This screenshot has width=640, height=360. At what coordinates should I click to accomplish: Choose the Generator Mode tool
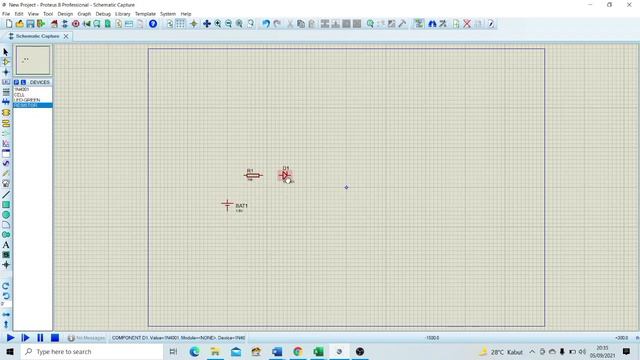pyautogui.click(x=6, y=163)
